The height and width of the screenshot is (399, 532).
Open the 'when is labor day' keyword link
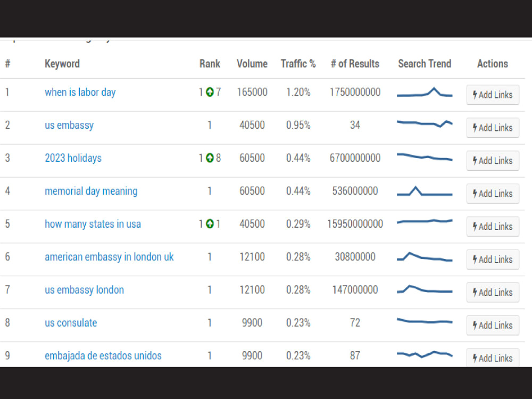pos(80,92)
